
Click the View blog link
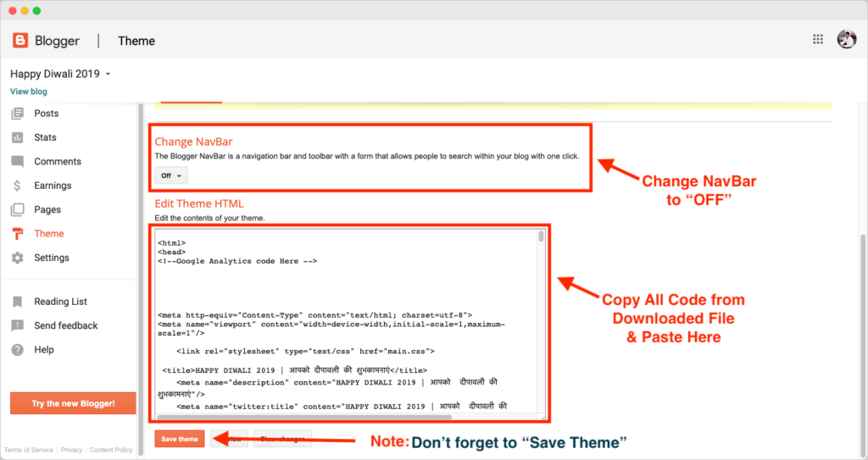(29, 91)
